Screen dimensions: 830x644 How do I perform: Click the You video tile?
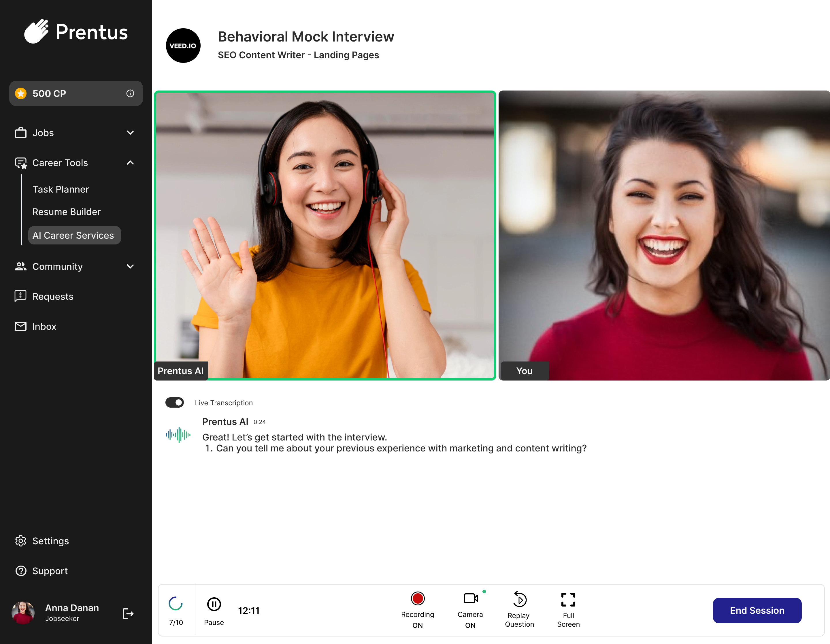pyautogui.click(x=664, y=235)
